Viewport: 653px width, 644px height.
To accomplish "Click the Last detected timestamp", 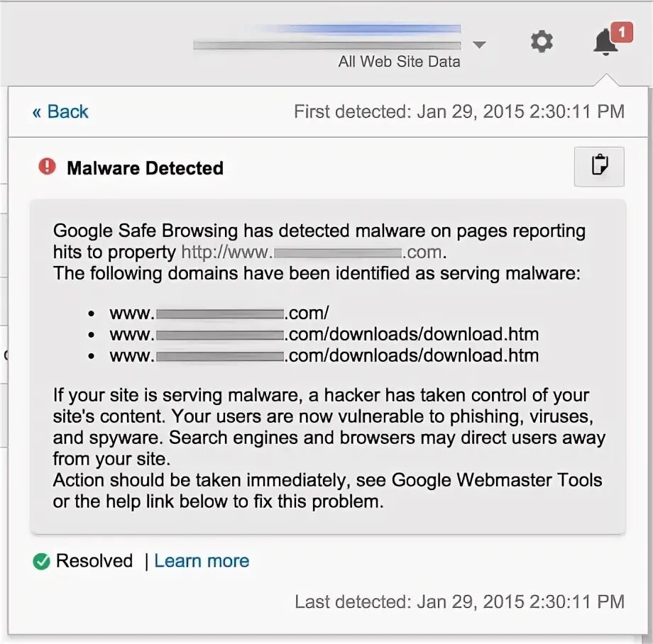I will pos(459,602).
